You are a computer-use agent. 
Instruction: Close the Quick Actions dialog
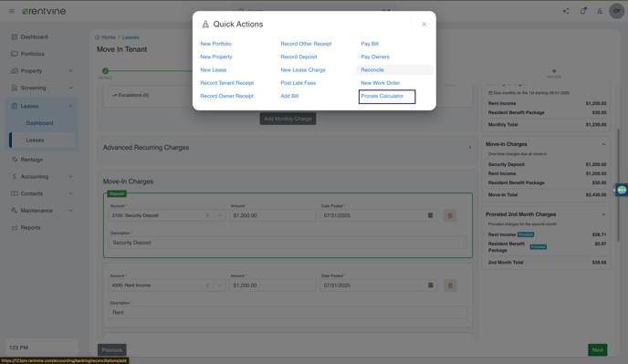[x=424, y=25]
